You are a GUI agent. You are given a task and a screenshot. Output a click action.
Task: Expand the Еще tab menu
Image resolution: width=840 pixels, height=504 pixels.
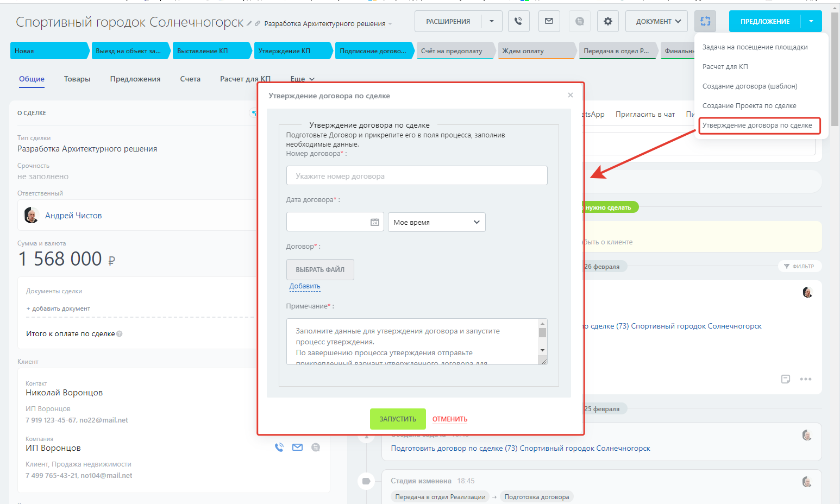(303, 79)
